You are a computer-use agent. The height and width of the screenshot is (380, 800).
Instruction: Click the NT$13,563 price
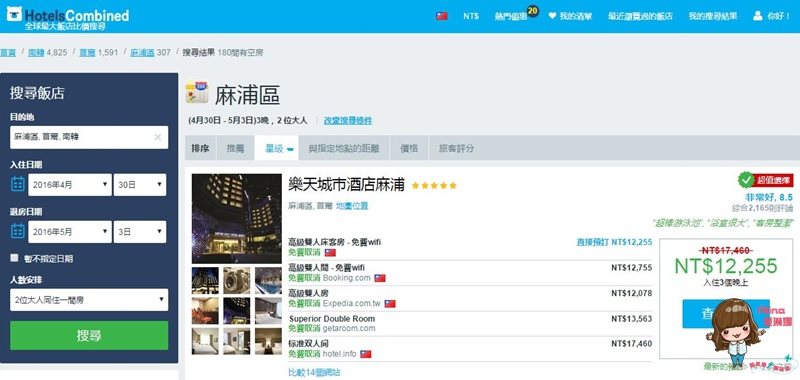[632, 319]
